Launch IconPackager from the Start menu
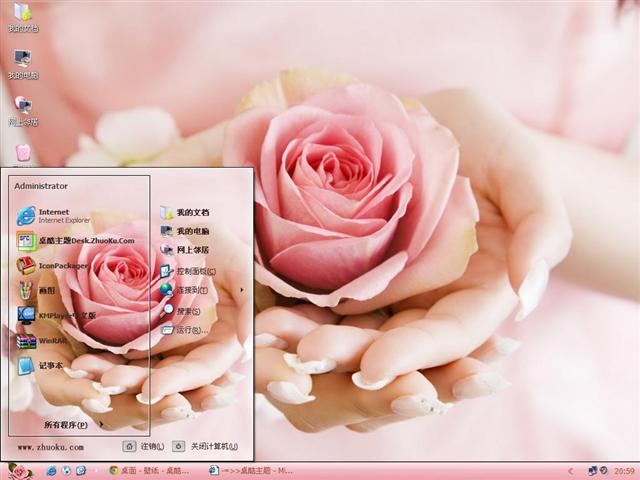The width and height of the screenshot is (640, 480). pyautogui.click(x=52, y=266)
